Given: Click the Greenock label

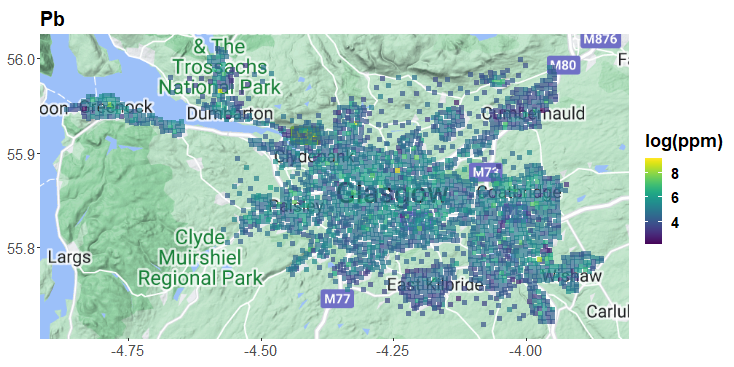Looking at the screenshot, I should pos(116,107).
